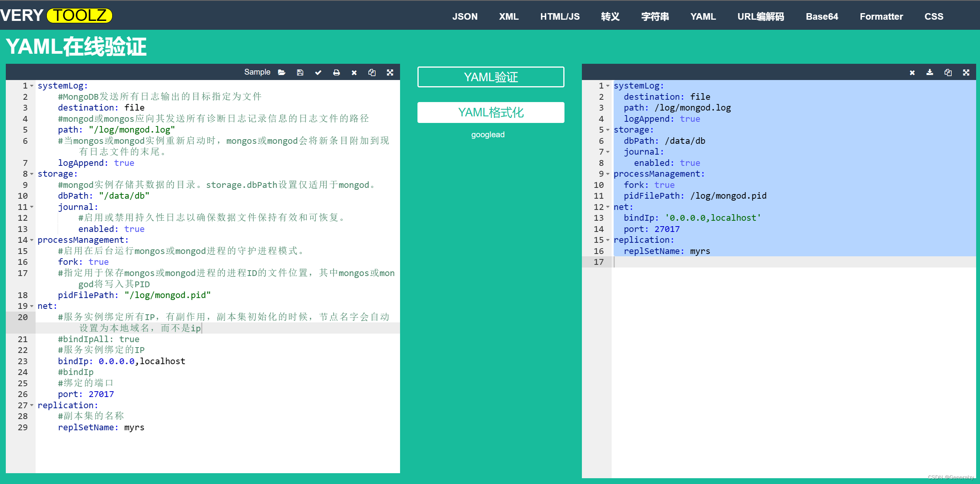The width and height of the screenshot is (980, 484).
Task: Click 'replSetName: myrs' in right output
Action: (667, 251)
